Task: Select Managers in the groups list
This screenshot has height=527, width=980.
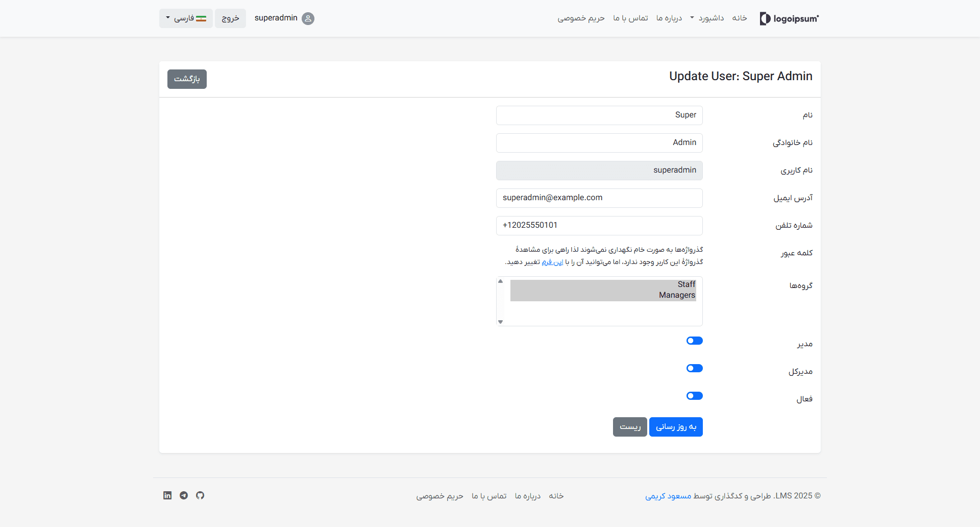Action: [603, 295]
